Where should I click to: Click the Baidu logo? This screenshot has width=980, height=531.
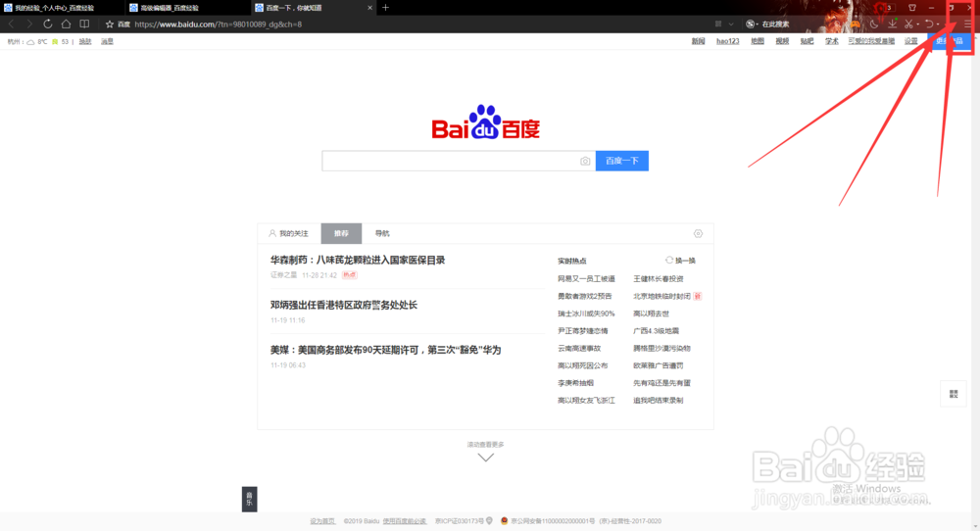[486, 121]
